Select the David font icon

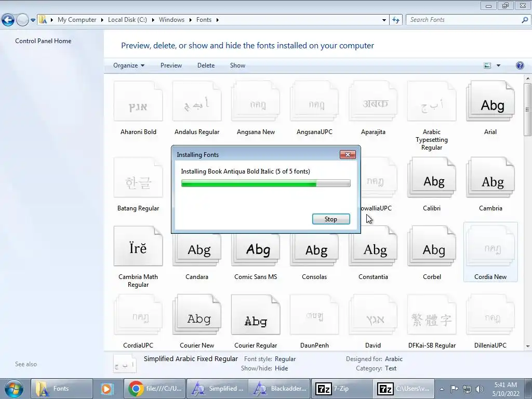[x=373, y=314]
